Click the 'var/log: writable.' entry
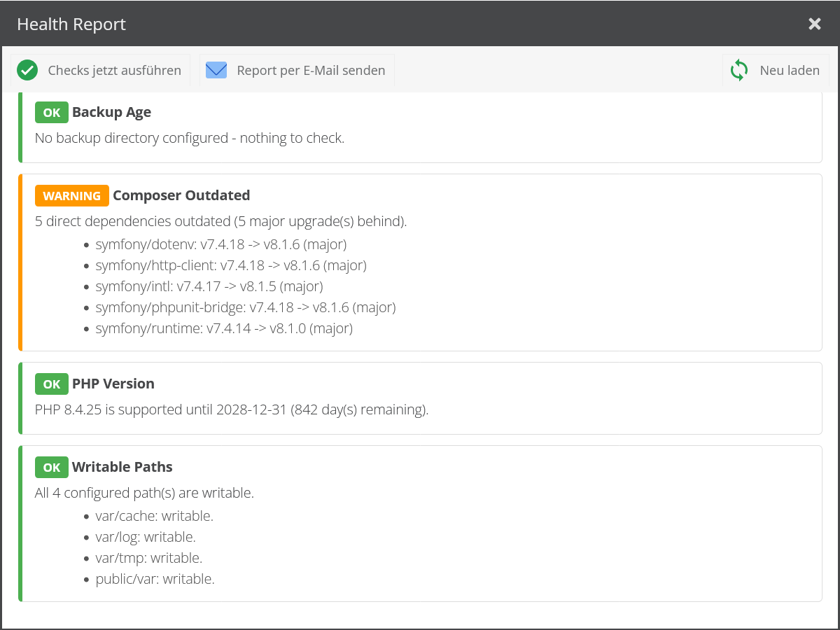Screen dimensions: 840x630 146,537
